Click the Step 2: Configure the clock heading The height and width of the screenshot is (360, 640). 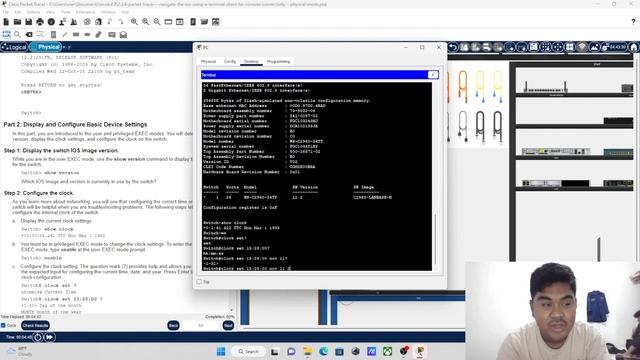coord(39,193)
